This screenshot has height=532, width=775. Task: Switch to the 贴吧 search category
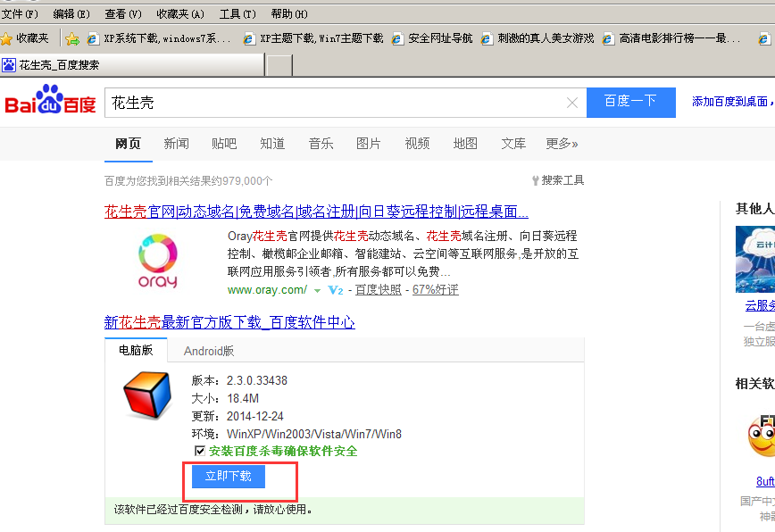tap(224, 144)
